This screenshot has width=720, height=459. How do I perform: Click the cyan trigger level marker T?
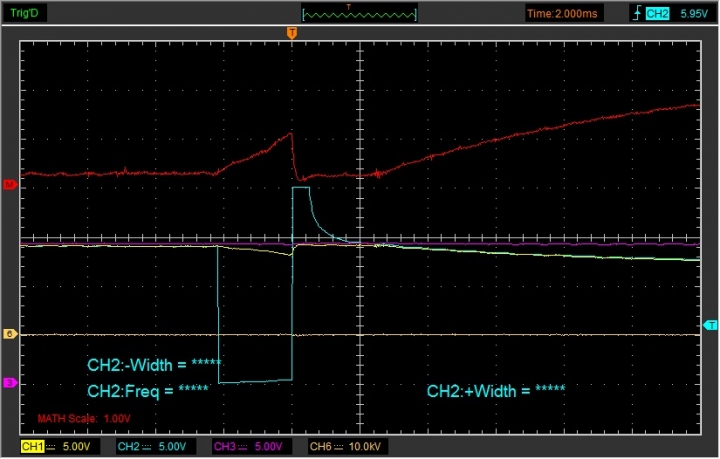click(x=710, y=325)
